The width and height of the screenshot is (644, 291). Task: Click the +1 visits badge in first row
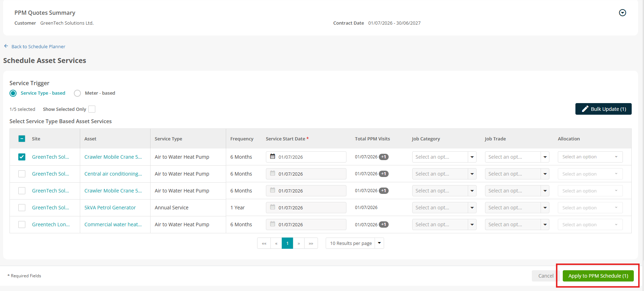tap(384, 157)
